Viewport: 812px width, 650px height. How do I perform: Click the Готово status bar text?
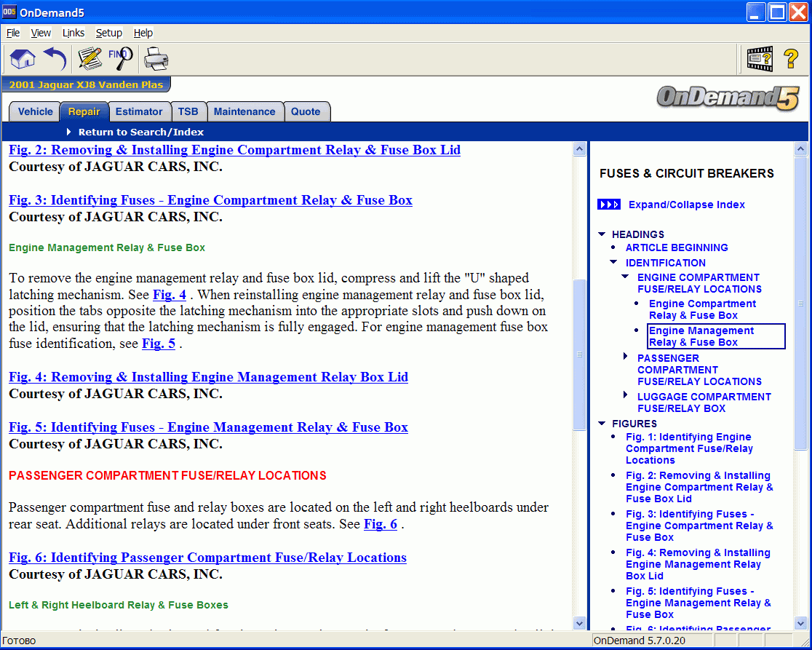(19, 641)
